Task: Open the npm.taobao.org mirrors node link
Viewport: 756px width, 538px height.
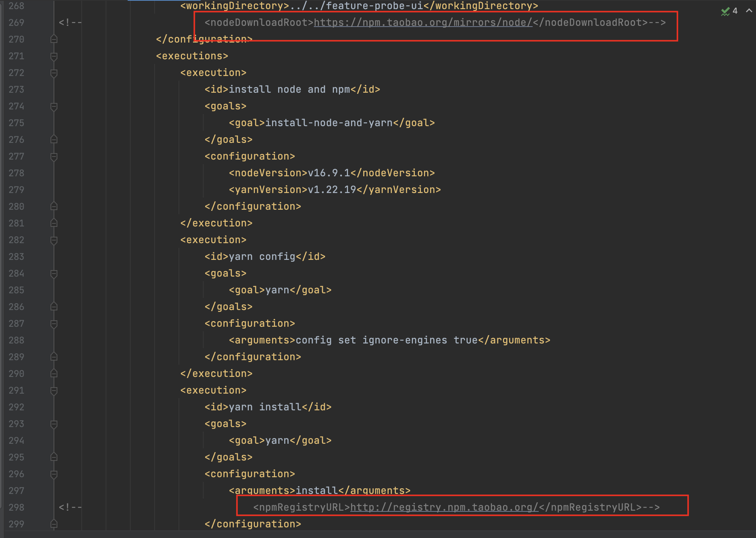Action: point(423,22)
